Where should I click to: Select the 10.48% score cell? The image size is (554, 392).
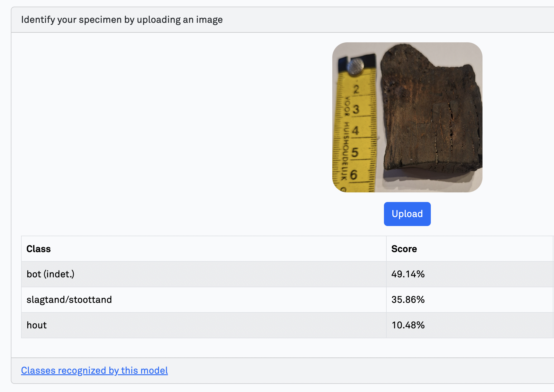(x=408, y=325)
